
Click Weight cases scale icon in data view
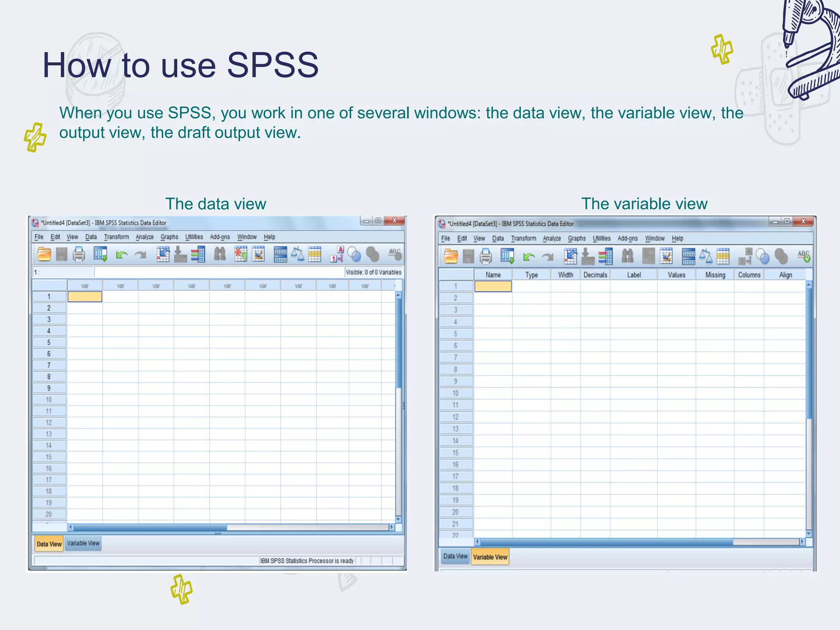tap(298, 254)
